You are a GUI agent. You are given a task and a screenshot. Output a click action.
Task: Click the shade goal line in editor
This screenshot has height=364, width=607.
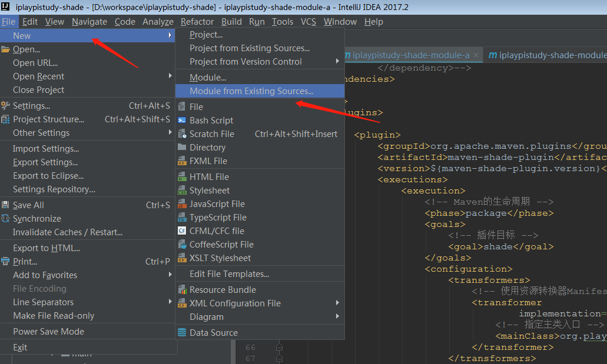[x=501, y=246]
